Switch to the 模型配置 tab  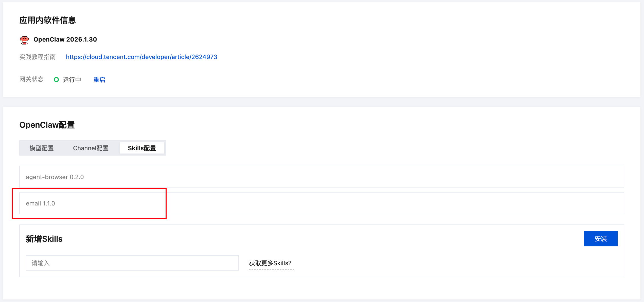click(42, 148)
